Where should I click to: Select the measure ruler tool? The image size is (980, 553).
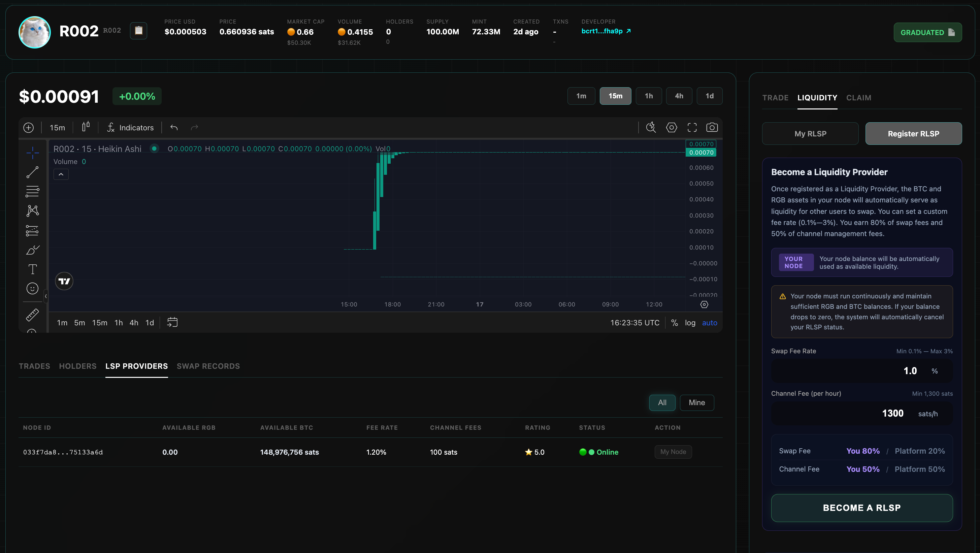[32, 315]
